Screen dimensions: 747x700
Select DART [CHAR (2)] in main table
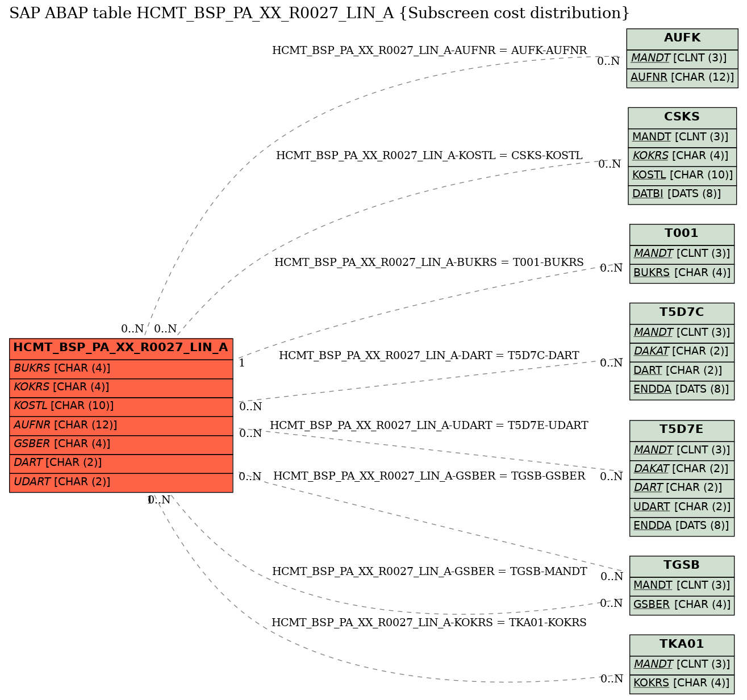pos(121,463)
